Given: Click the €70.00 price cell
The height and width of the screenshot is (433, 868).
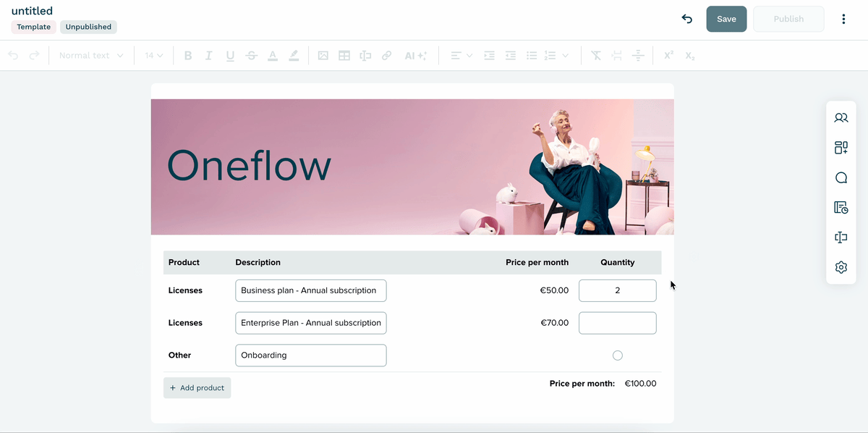Looking at the screenshot, I should click(x=554, y=323).
